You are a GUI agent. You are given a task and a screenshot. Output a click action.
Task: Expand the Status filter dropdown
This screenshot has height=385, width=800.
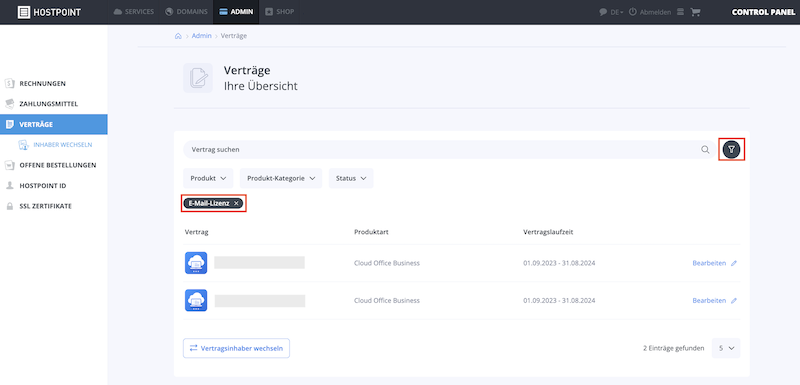coord(351,178)
